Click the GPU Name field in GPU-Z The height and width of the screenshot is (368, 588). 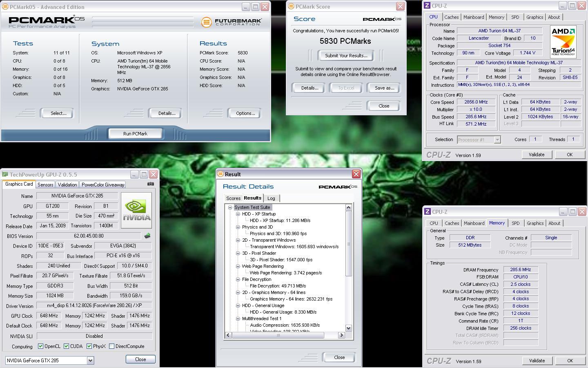pos(77,196)
